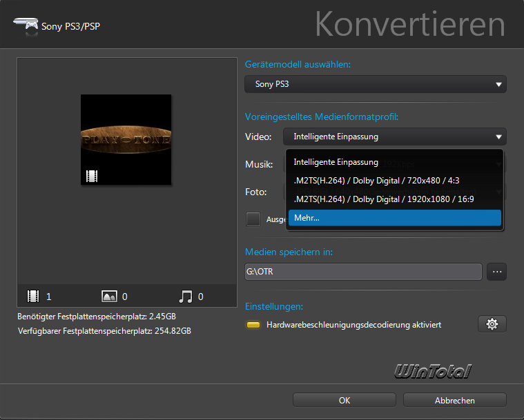
Task: Open settings with the gear icon
Action: [x=492, y=324]
